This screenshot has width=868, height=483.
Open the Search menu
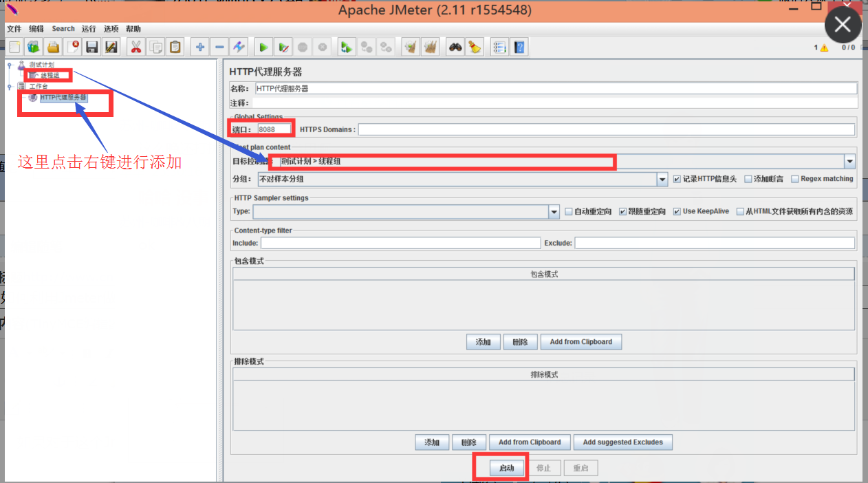63,29
